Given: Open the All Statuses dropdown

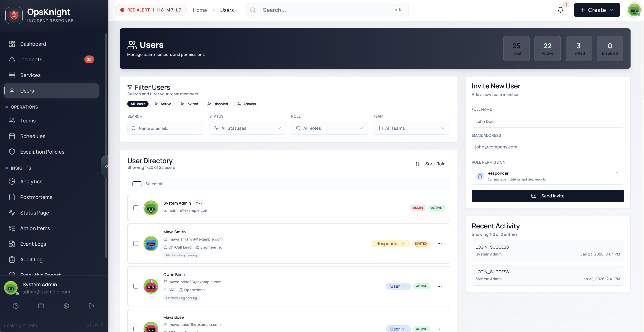Looking at the screenshot, I should [x=247, y=128].
